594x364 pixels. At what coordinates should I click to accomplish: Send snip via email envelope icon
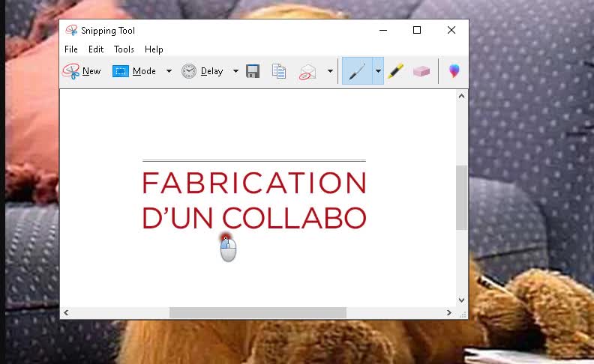pyautogui.click(x=307, y=71)
